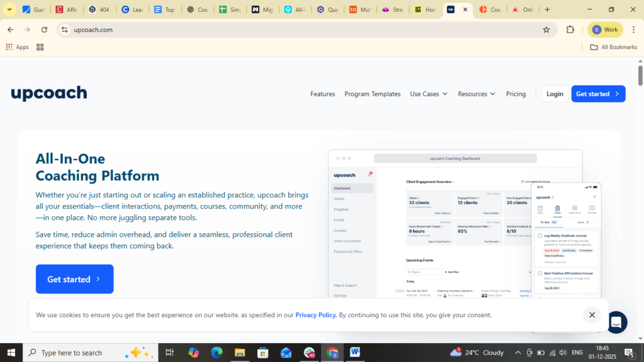Expand the Use Cases dropdown menu
The image size is (644, 362).
click(x=428, y=94)
